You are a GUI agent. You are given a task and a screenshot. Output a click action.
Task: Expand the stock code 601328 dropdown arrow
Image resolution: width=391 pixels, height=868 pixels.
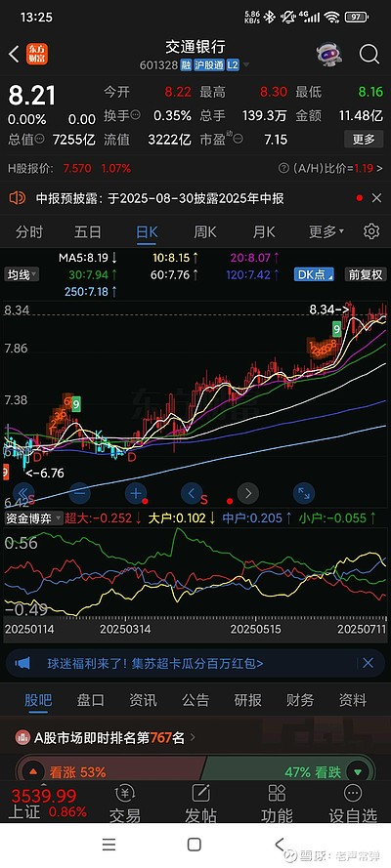click(x=246, y=65)
